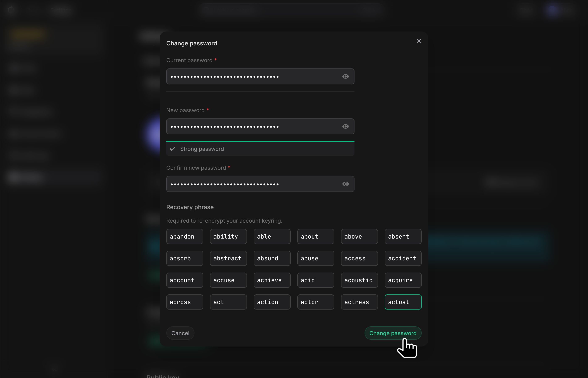Focus the 'accuse' recovery word box

(x=228, y=280)
